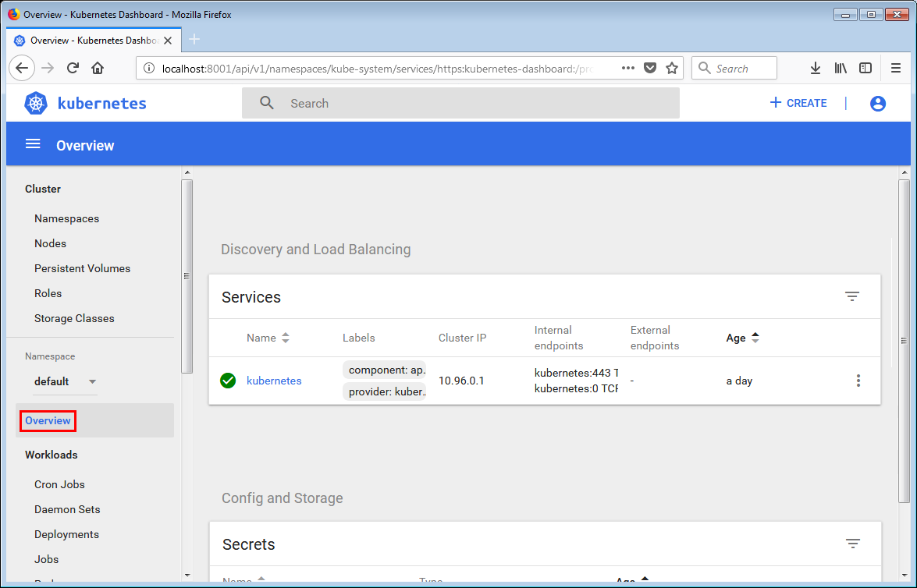Image resolution: width=917 pixels, height=588 pixels.
Task: Open the default namespace dropdown
Action: tap(65, 381)
